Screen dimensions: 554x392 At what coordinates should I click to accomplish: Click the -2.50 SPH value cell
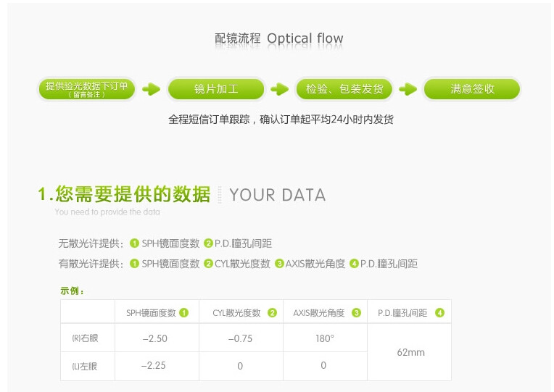[154, 338]
